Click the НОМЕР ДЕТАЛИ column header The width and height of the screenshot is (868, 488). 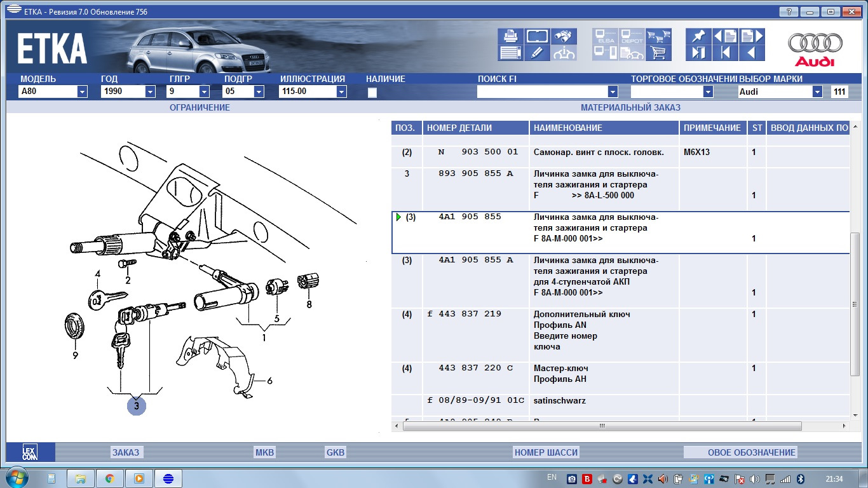tap(476, 128)
